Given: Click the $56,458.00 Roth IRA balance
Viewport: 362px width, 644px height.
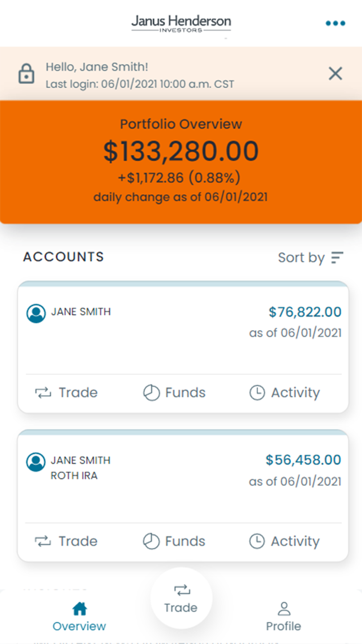Looking at the screenshot, I should [x=303, y=460].
